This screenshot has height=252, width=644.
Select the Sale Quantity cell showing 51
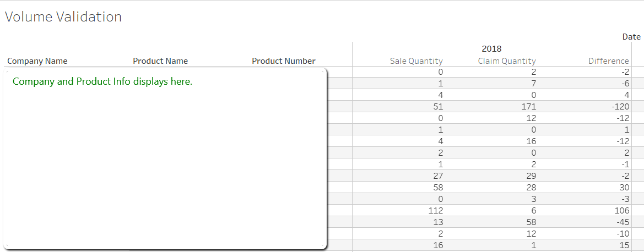(x=438, y=107)
